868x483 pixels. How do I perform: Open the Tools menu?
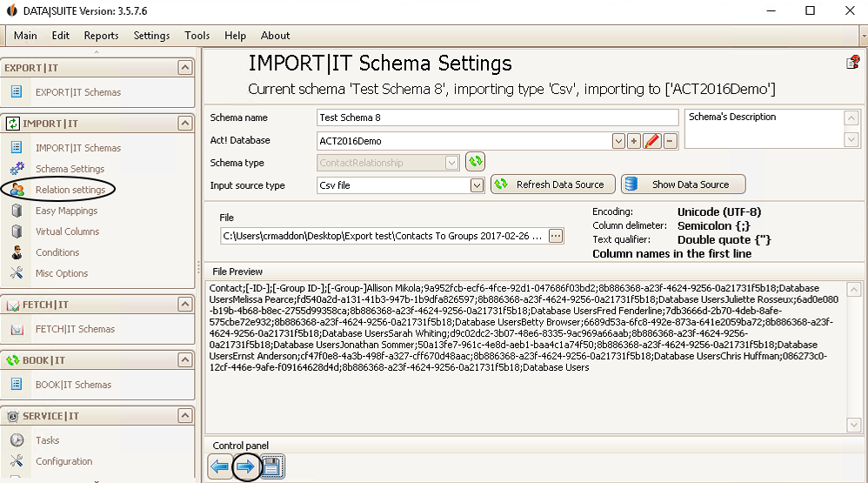click(x=197, y=36)
